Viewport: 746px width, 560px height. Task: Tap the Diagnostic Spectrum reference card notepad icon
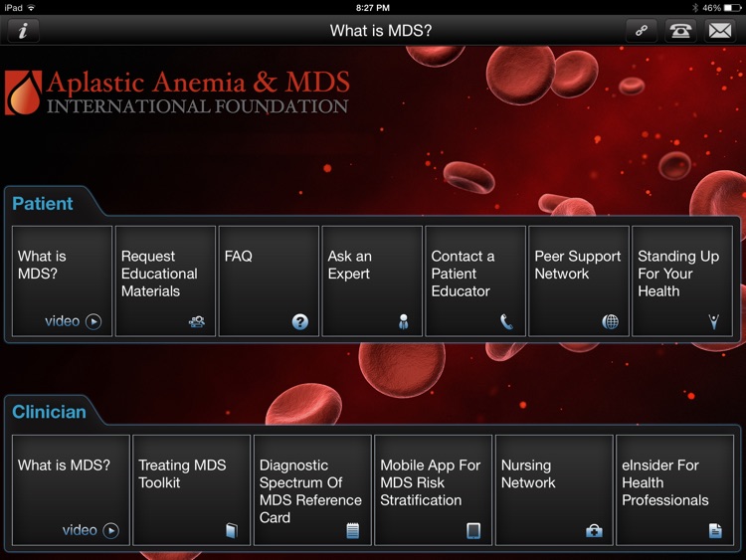[352, 530]
